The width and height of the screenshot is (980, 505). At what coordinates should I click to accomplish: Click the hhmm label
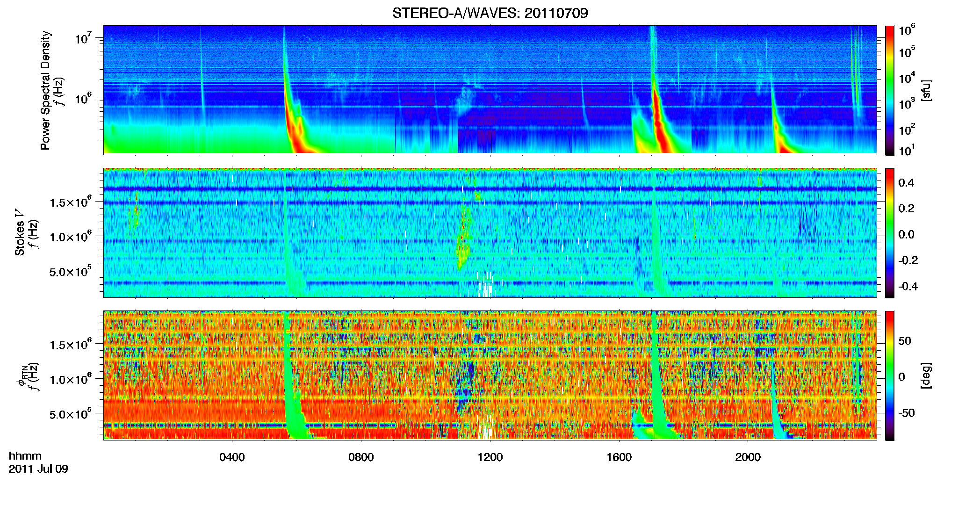(25, 456)
